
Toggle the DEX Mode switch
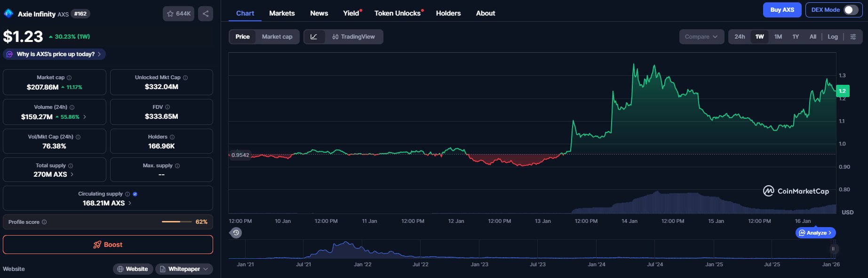click(x=851, y=10)
